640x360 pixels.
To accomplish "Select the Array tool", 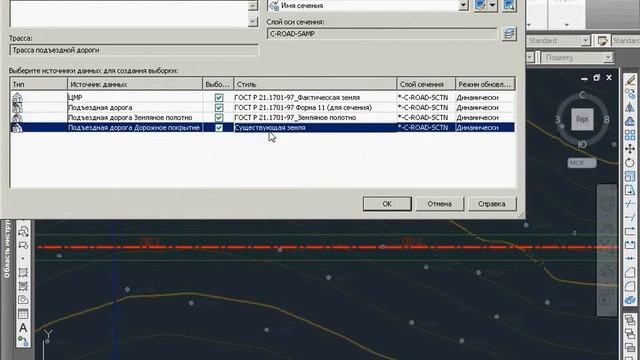I will click(630, 135).
